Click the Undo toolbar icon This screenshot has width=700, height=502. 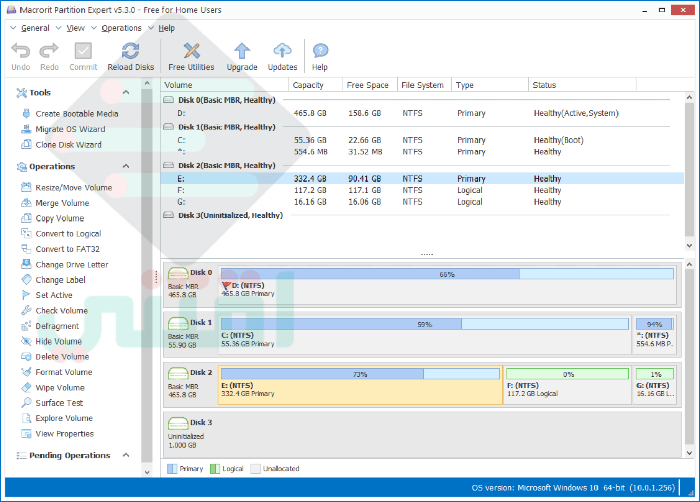tap(21, 51)
